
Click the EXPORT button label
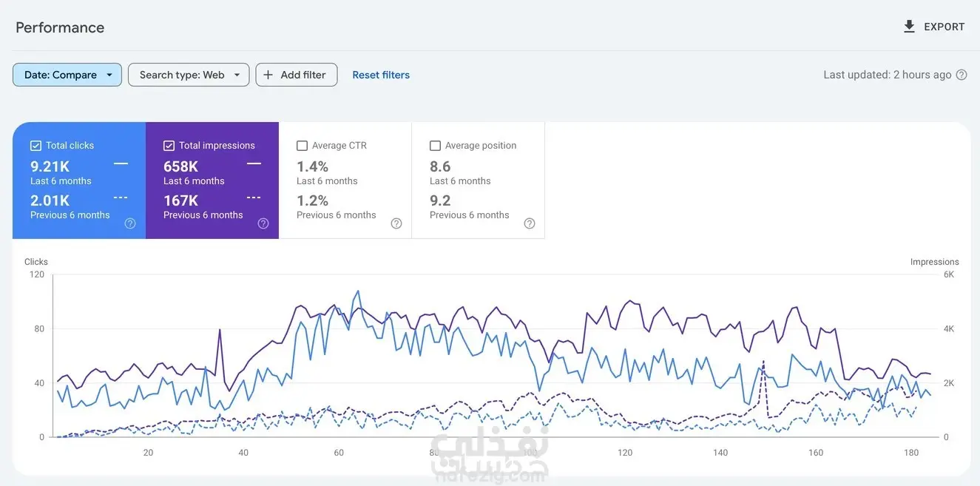click(x=944, y=27)
